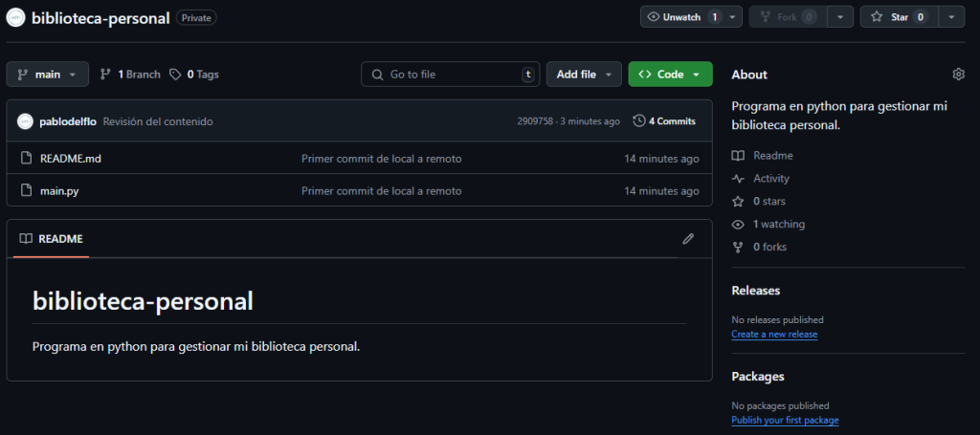Click the Go to file search field

450,75
